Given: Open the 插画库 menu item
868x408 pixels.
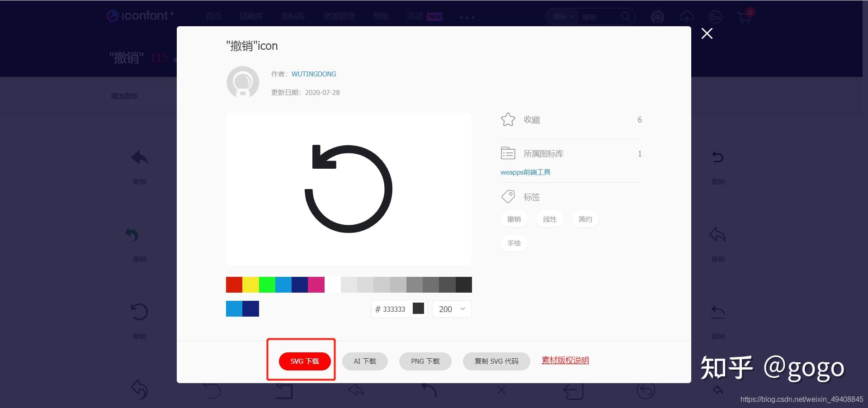Looking at the screenshot, I should 251,16.
